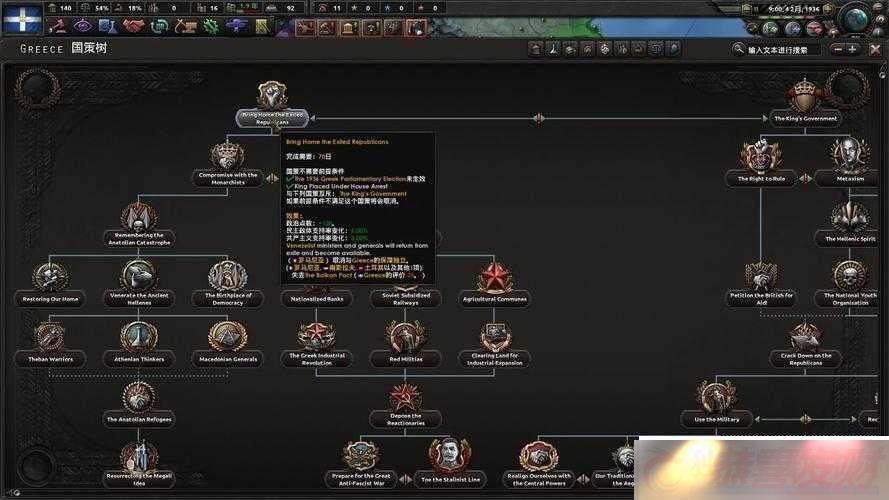The width and height of the screenshot is (889, 500).
Task: Open the bank-building alert notification icon
Action: pyautogui.click(x=349, y=27)
